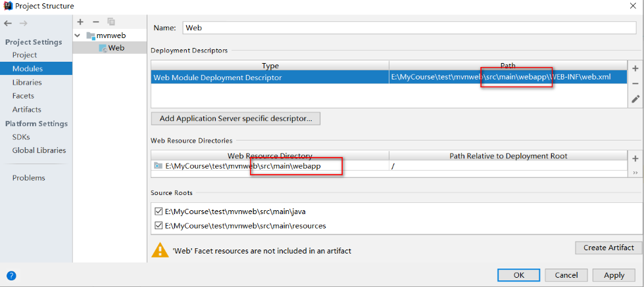Expand more web resource actions chevron
The width and height of the screenshot is (644, 287).
[x=635, y=172]
